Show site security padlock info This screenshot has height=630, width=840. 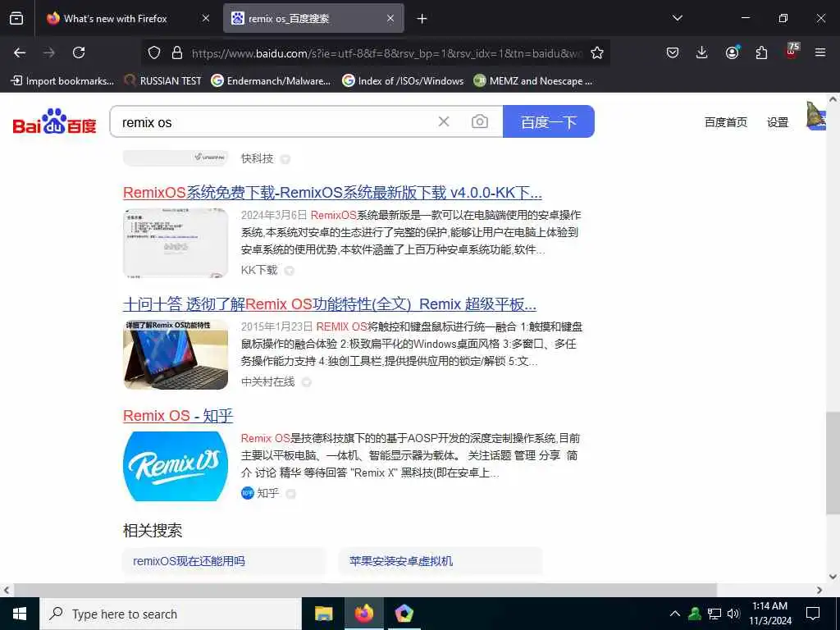177,52
